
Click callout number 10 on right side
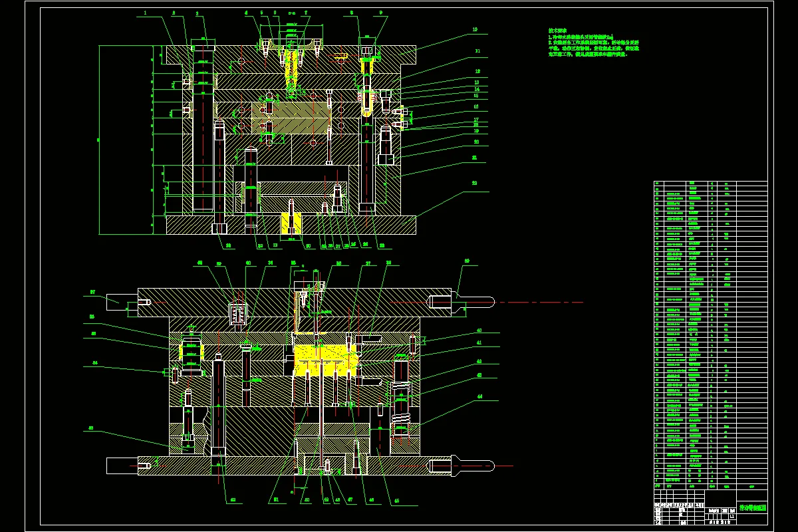pyautogui.click(x=475, y=30)
